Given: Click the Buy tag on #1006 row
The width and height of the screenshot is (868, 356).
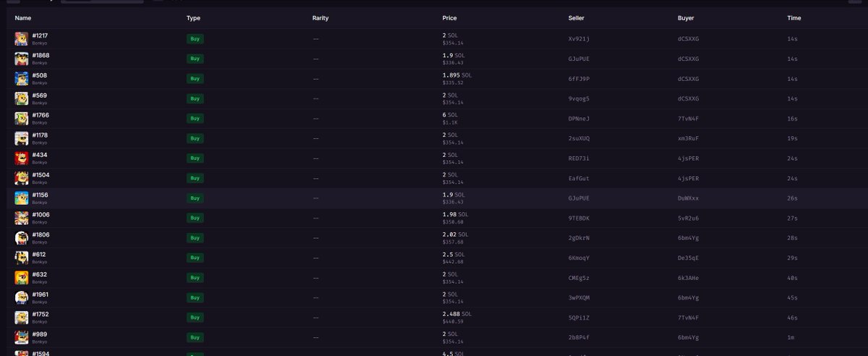Looking at the screenshot, I should coord(195,218).
